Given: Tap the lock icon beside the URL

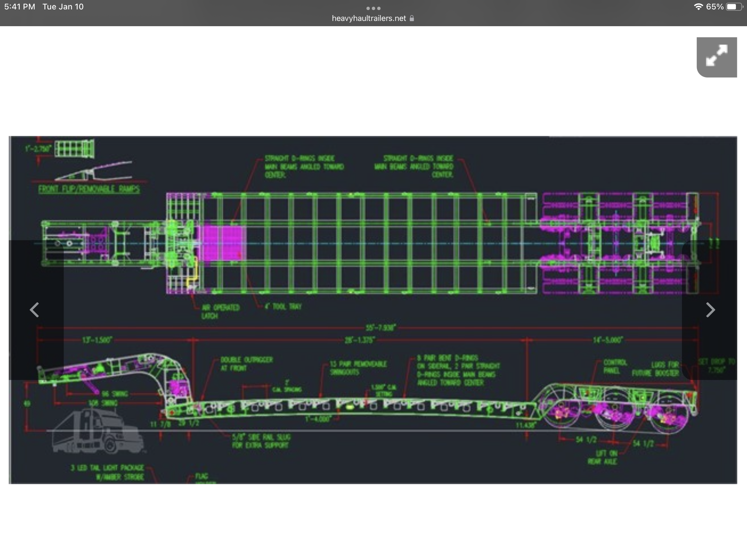Looking at the screenshot, I should 412,18.
